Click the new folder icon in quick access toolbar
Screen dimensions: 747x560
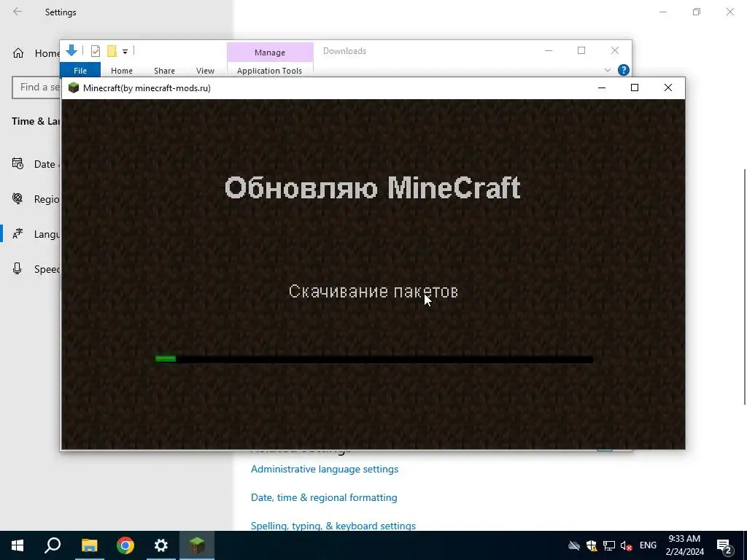(x=112, y=51)
